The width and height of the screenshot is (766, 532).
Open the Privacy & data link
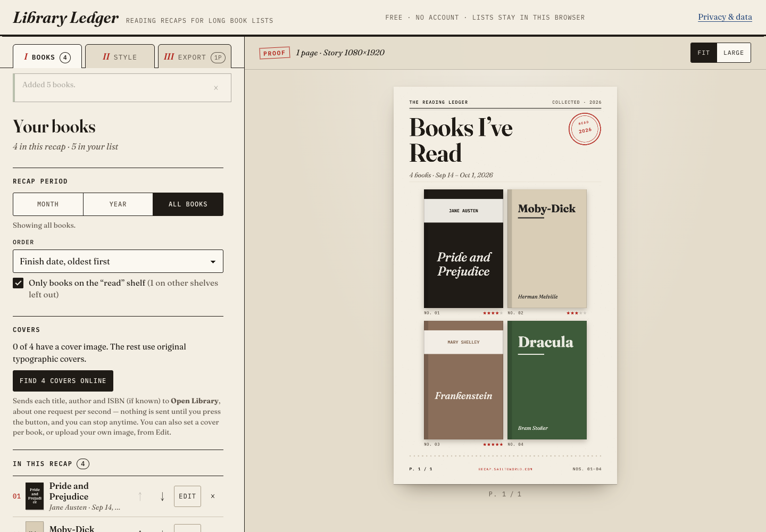tap(725, 17)
